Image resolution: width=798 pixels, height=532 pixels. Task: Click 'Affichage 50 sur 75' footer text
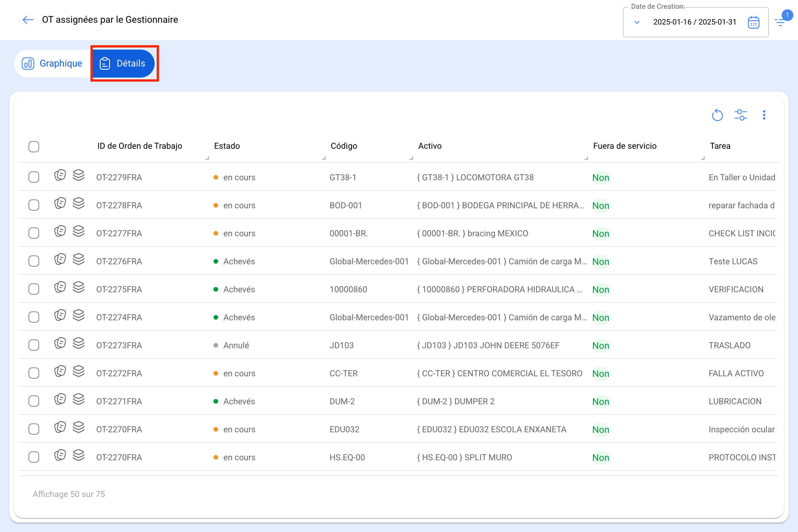pyautogui.click(x=69, y=494)
